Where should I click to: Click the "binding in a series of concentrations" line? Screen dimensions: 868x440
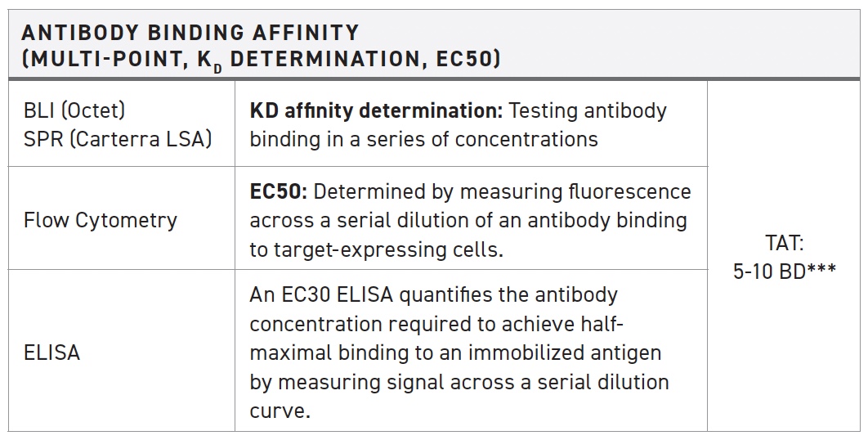tap(423, 139)
